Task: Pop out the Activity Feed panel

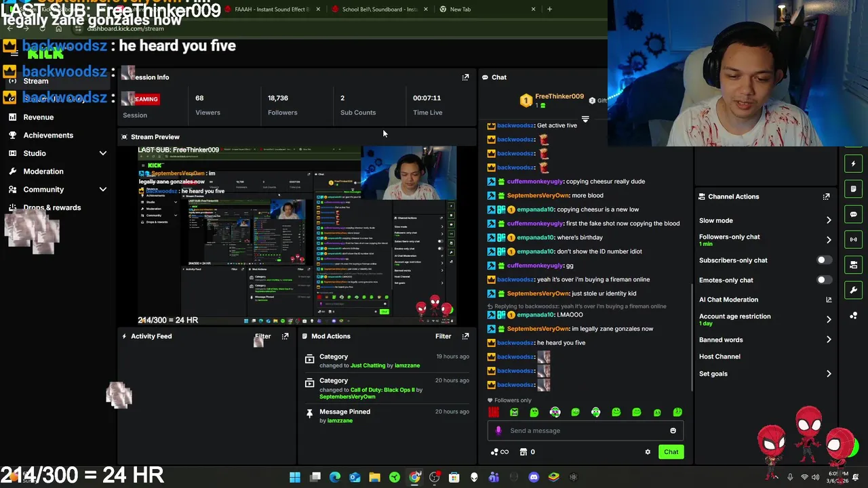Action: pyautogui.click(x=285, y=336)
